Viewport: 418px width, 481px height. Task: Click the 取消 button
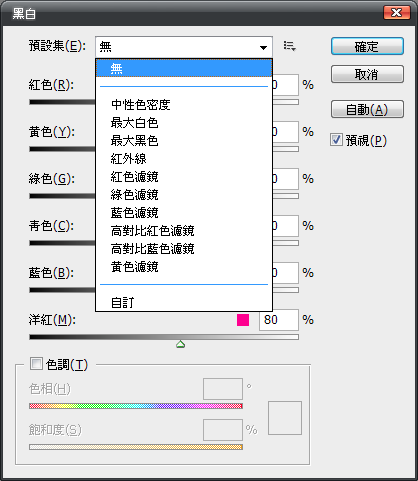(367, 74)
